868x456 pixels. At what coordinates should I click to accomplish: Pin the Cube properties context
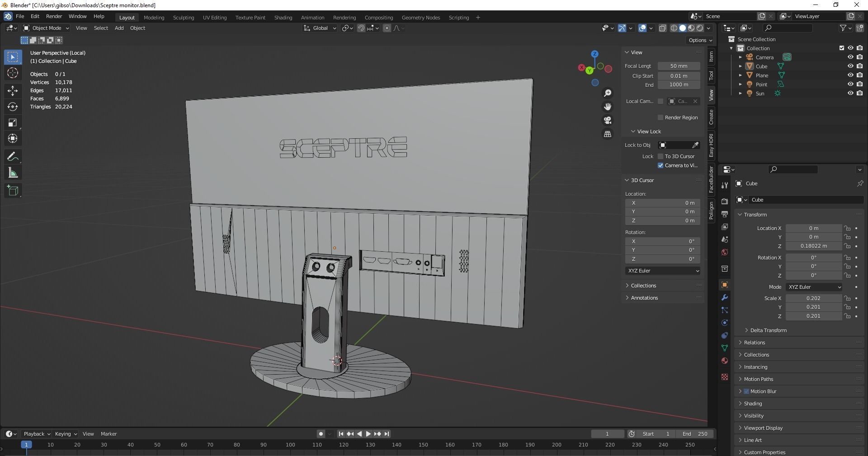click(x=860, y=183)
